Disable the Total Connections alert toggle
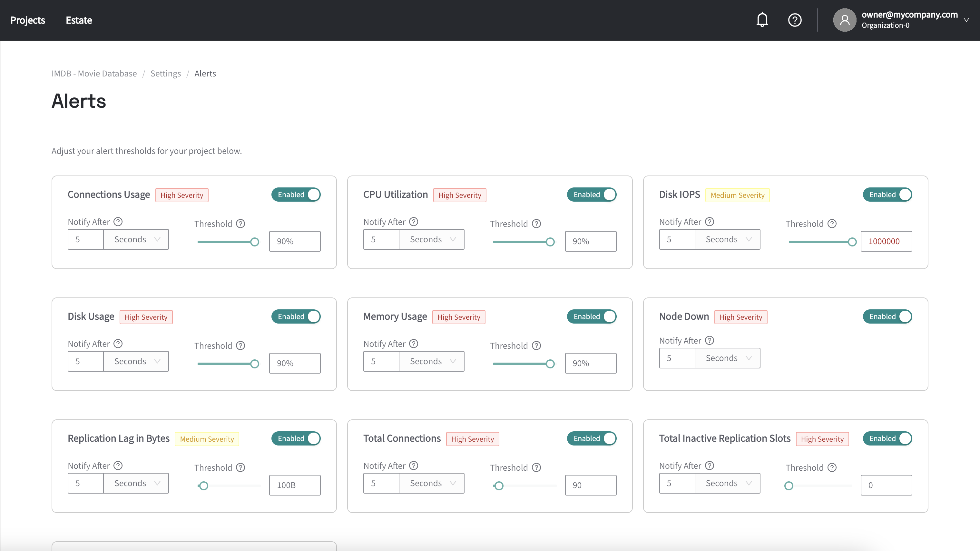This screenshot has width=980, height=551. [592, 438]
